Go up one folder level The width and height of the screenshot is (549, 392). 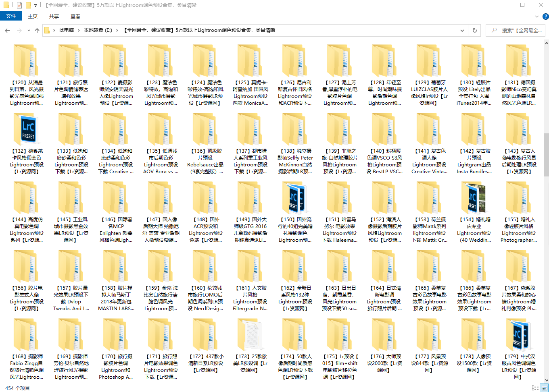(x=37, y=31)
